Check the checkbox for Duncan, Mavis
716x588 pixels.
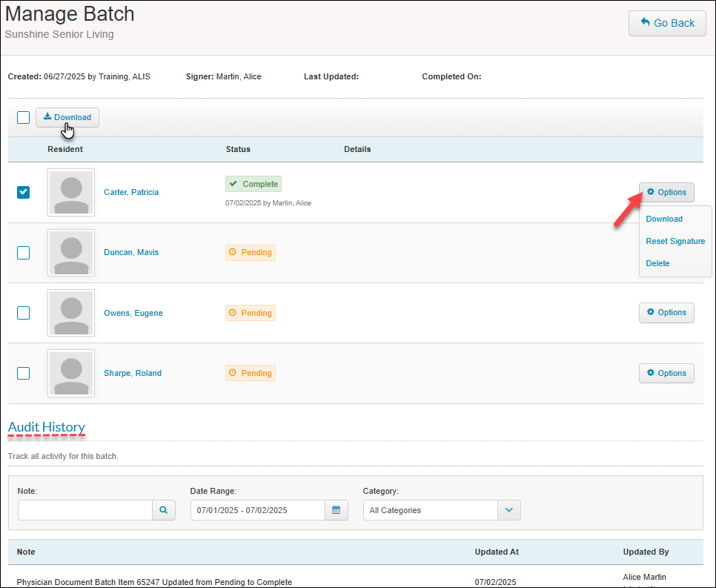[x=24, y=253]
